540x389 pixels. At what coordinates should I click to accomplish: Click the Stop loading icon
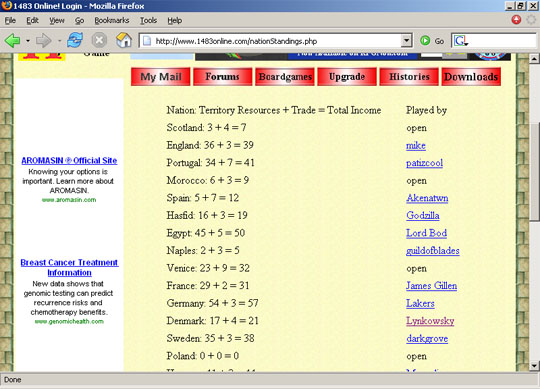click(x=99, y=41)
